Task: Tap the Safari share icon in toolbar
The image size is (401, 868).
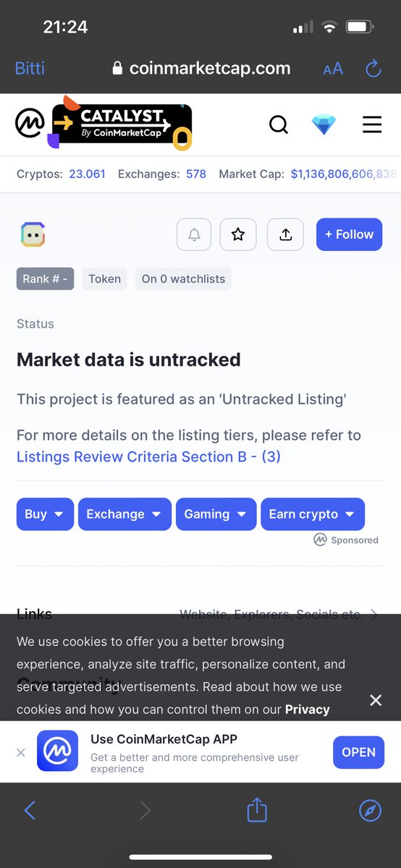Action: [x=257, y=810]
